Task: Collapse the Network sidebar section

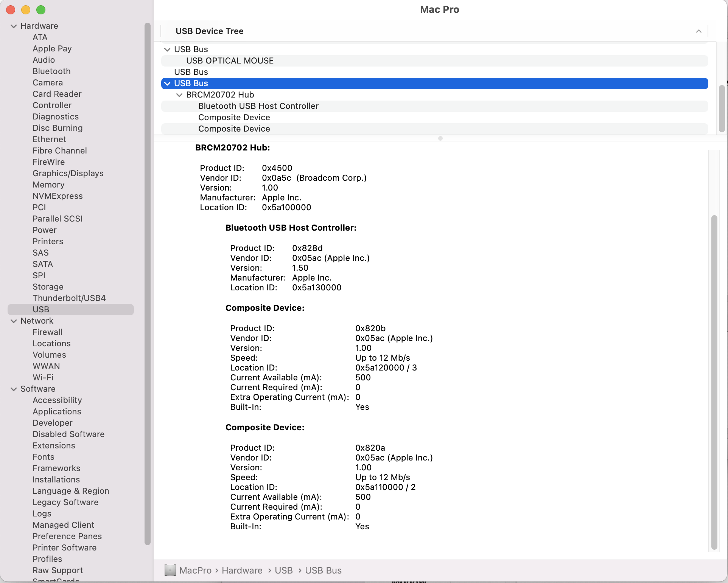Action: click(x=14, y=321)
